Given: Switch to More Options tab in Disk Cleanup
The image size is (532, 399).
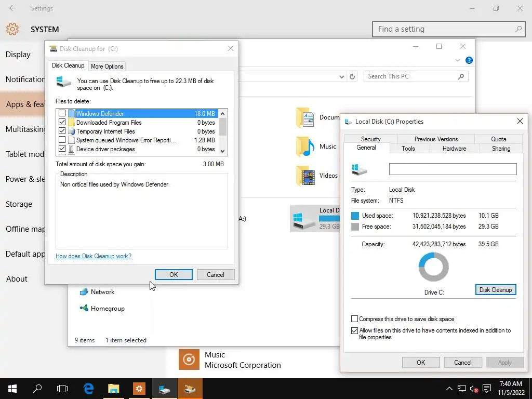Looking at the screenshot, I should tap(107, 66).
